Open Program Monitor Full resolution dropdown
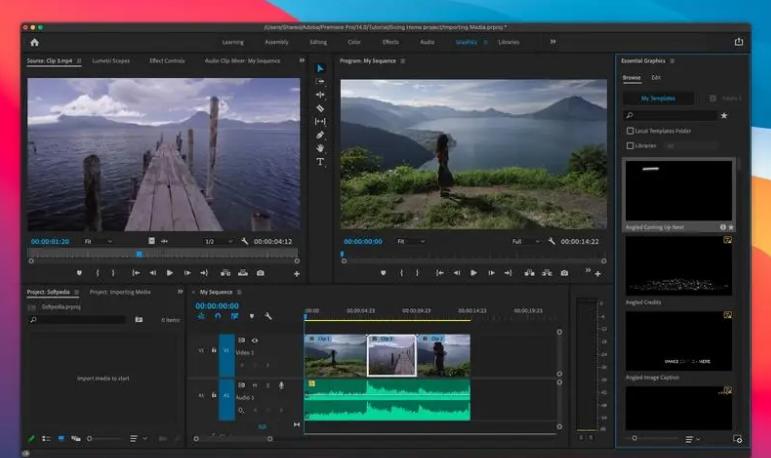 [x=524, y=242]
